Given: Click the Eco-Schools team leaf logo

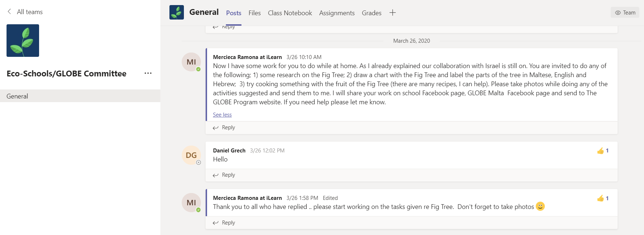Looking at the screenshot, I should click(x=23, y=41).
